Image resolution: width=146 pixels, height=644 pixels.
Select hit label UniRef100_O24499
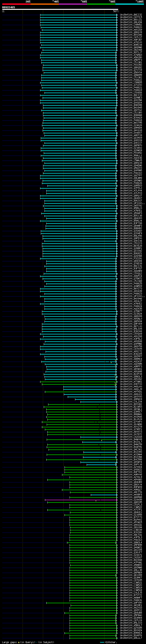(131, 500)
